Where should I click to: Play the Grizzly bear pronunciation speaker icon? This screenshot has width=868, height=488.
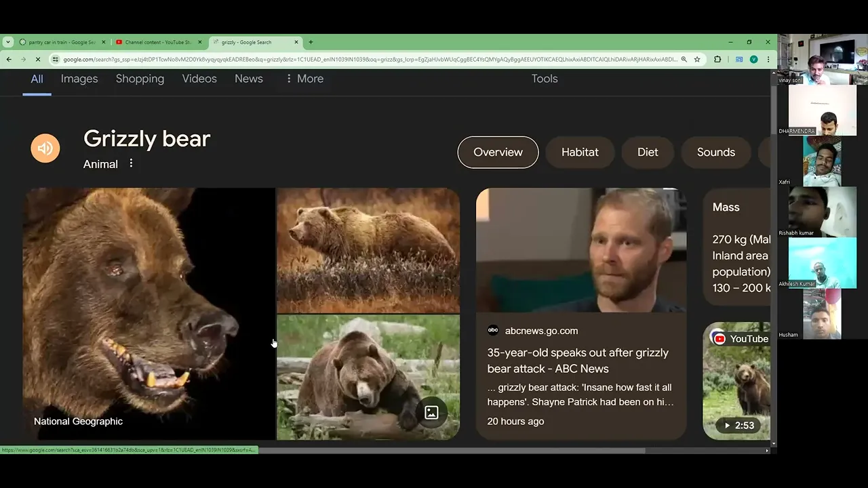point(45,148)
